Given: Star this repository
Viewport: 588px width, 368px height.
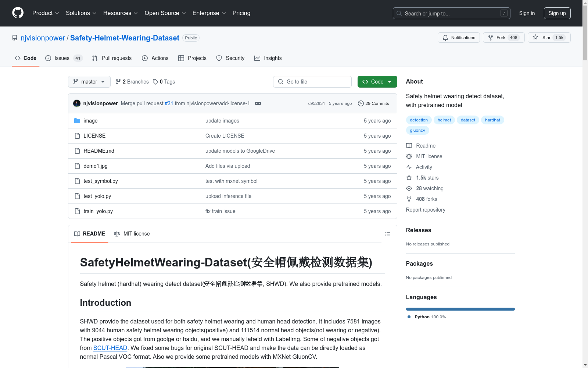Looking at the screenshot, I should [x=549, y=38].
